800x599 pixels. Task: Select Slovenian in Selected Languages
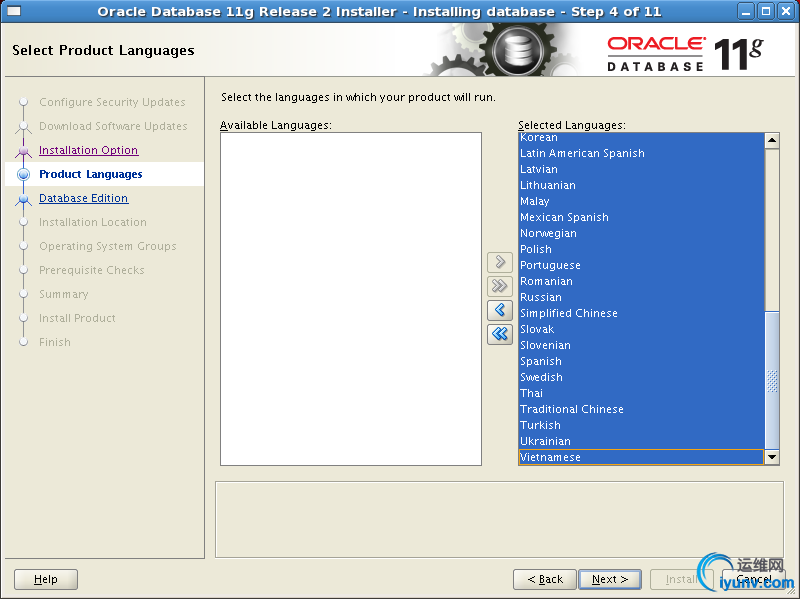[641, 345]
